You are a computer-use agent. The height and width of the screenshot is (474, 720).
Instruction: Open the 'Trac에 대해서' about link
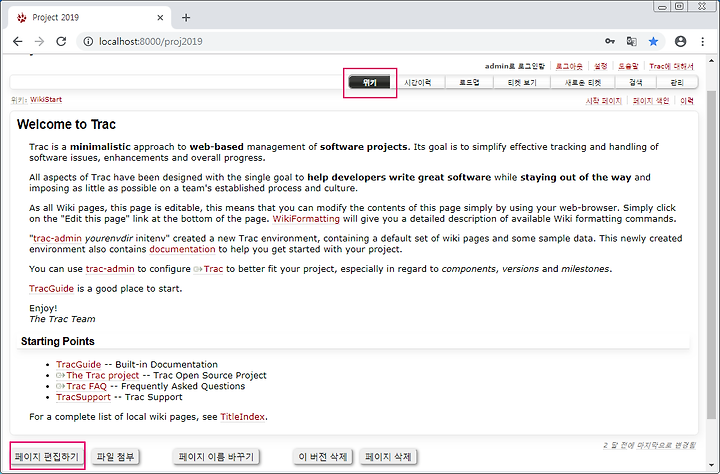(671, 66)
